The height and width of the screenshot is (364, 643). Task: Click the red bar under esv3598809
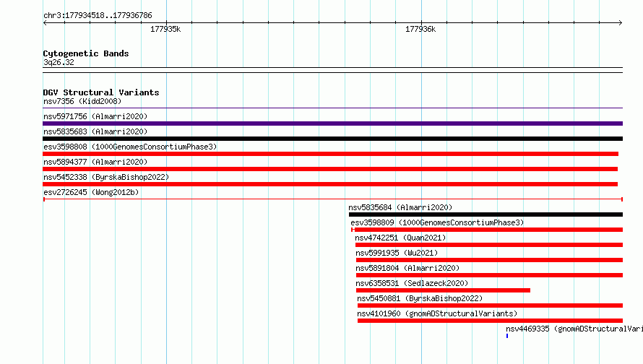[487, 230]
